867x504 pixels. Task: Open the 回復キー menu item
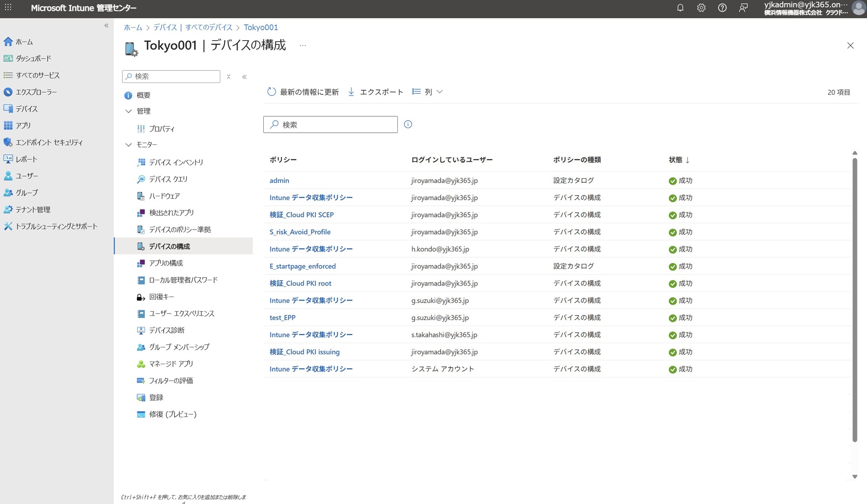[161, 297]
